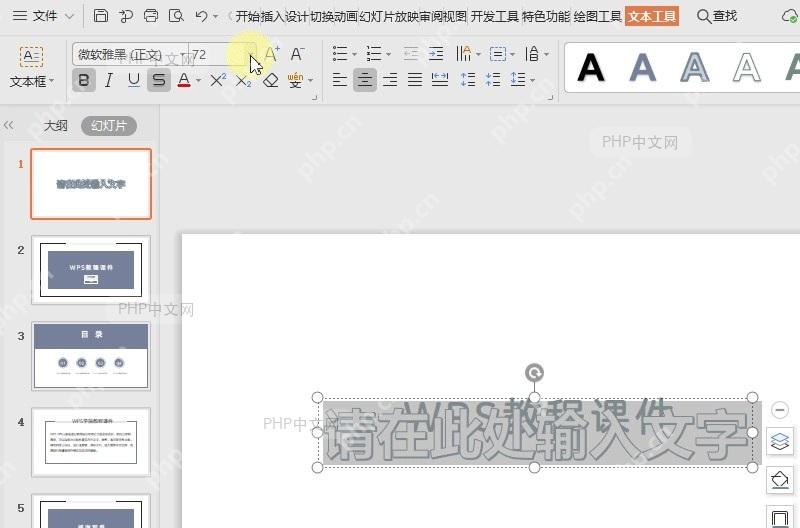Viewport: 800px width, 528px height.
Task: Open the text direction dropdown arrow
Action: [478, 54]
